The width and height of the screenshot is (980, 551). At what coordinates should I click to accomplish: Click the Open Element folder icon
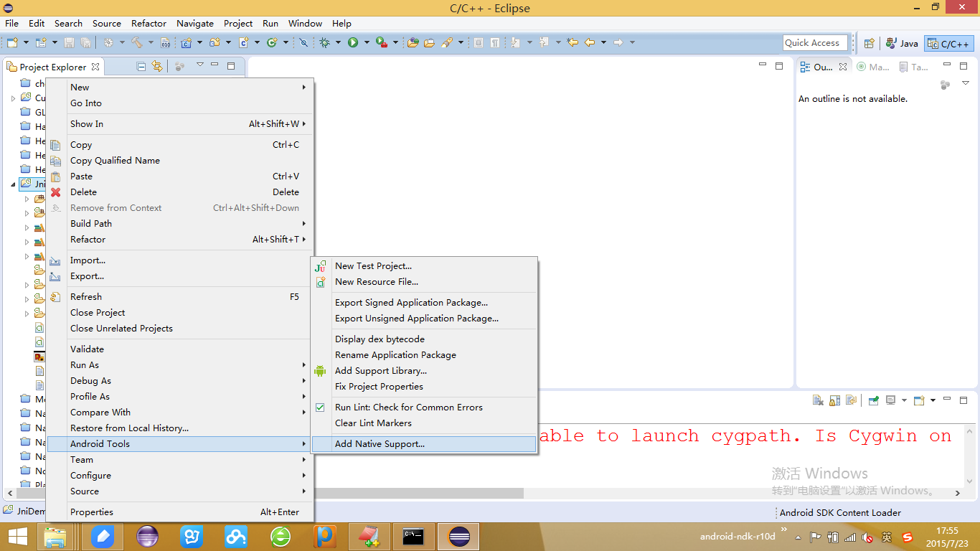pyautogui.click(x=413, y=42)
